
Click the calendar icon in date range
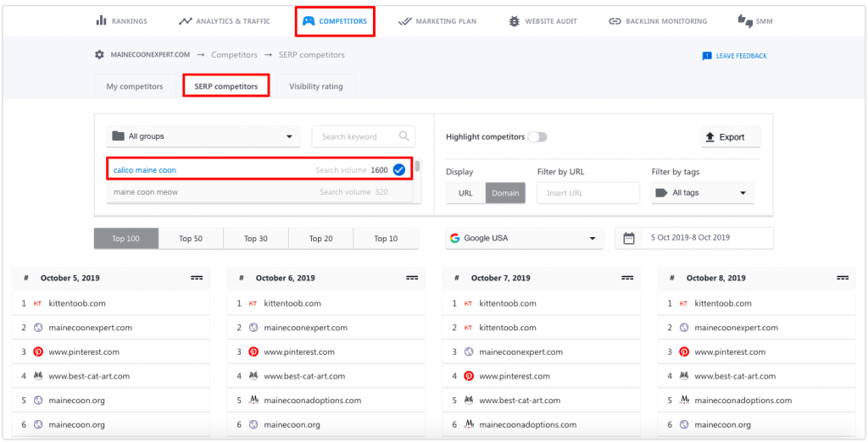click(629, 239)
